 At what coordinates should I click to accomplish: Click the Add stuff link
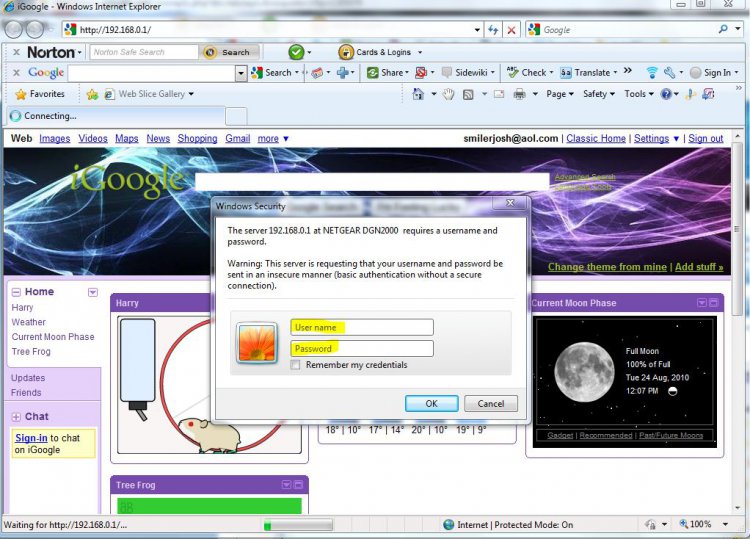[699, 267]
